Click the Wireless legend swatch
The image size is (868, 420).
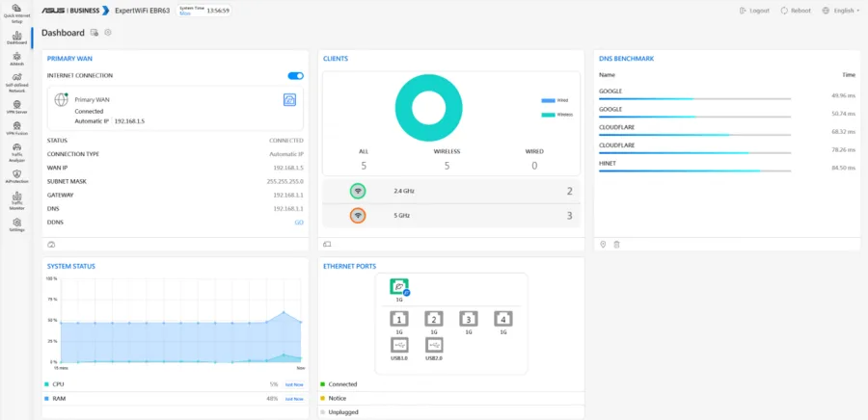pyautogui.click(x=548, y=115)
